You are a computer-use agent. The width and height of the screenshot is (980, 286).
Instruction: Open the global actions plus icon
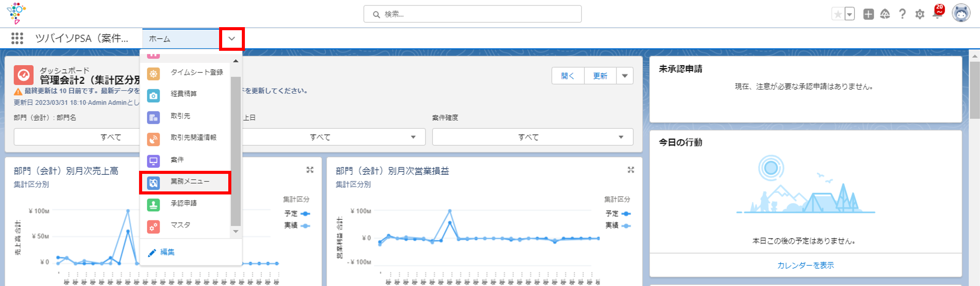[x=868, y=14]
